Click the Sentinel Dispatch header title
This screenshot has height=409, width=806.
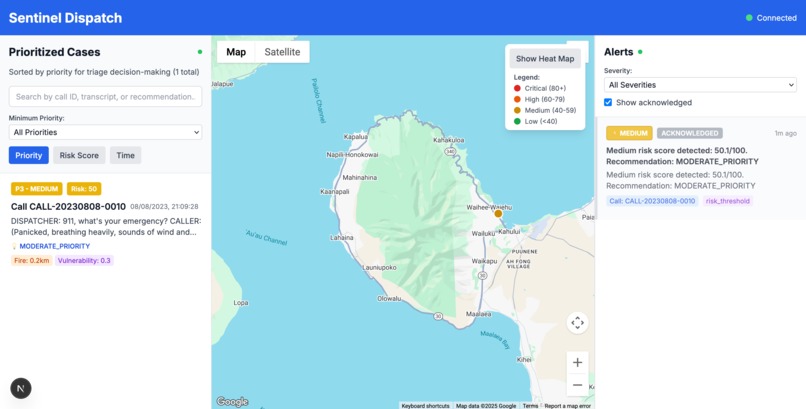[x=65, y=18]
